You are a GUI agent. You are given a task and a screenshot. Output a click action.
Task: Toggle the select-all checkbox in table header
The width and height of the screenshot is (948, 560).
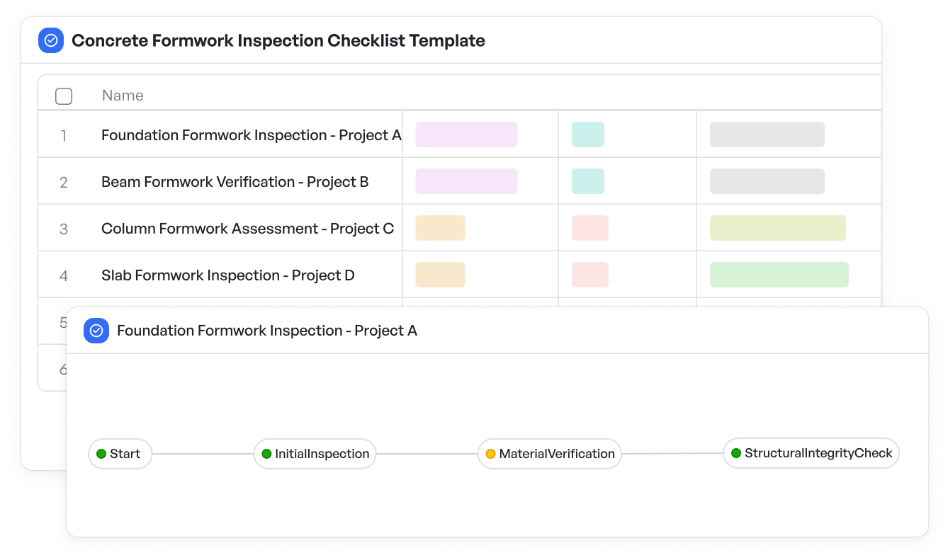[x=64, y=96]
